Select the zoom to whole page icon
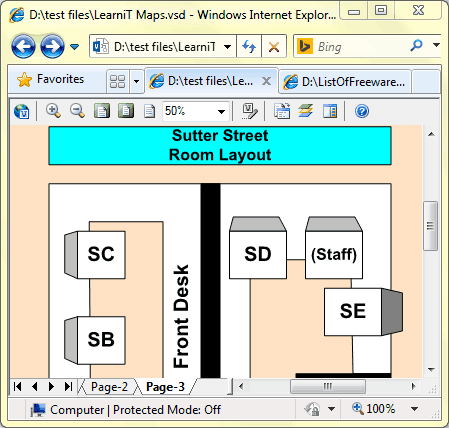Image resolution: width=449 pixels, height=428 pixels. [x=126, y=111]
